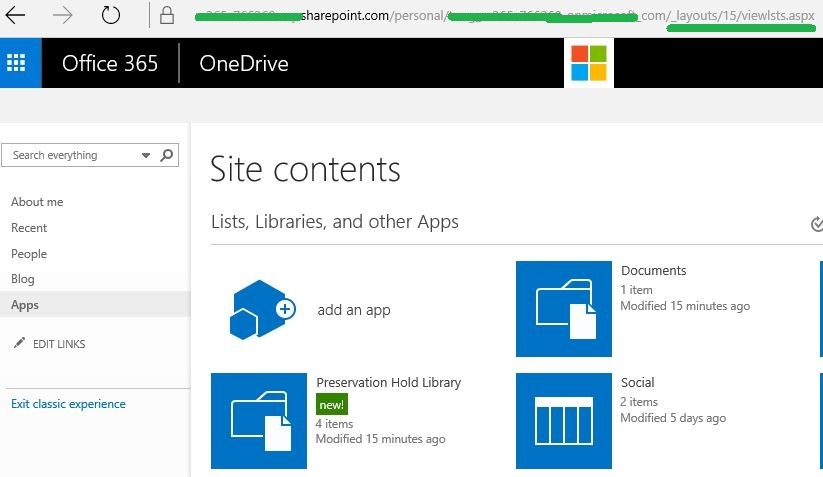Open Recent in left navigation
823x477 pixels.
(29, 228)
